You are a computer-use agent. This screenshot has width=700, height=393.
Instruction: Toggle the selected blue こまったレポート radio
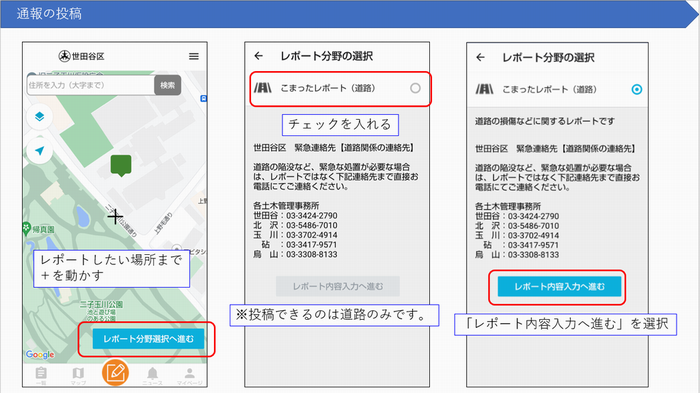637,89
